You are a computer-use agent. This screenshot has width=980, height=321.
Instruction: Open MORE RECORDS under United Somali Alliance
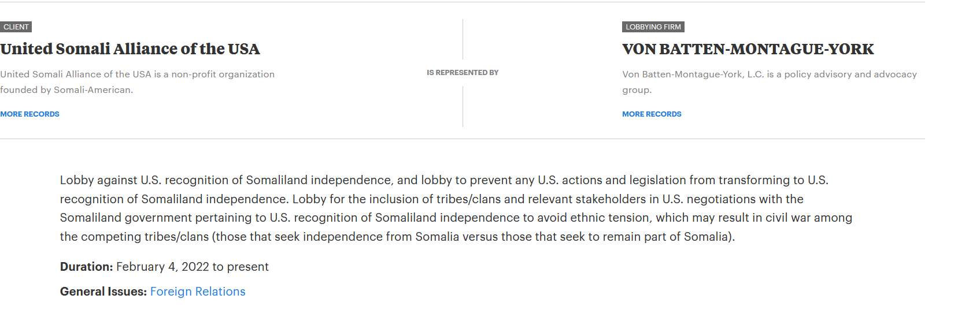coord(29,114)
